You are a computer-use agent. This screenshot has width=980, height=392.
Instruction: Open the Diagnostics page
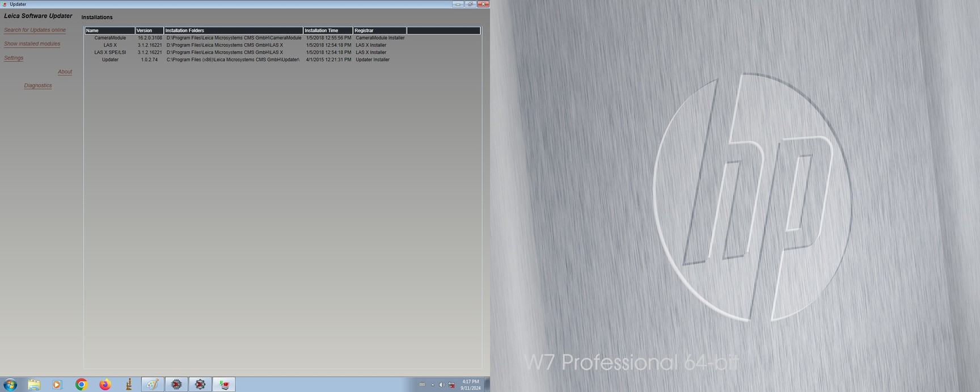[x=38, y=86]
